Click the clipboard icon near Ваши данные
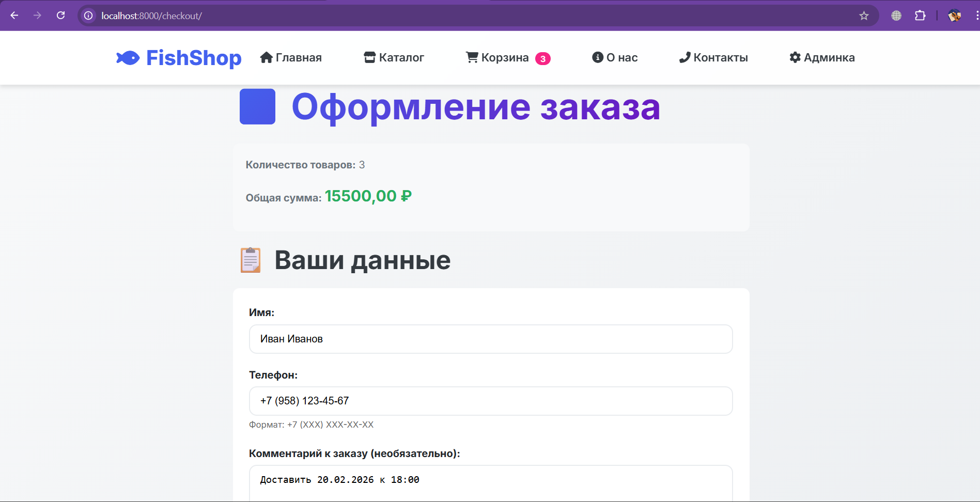980x502 pixels. (251, 260)
